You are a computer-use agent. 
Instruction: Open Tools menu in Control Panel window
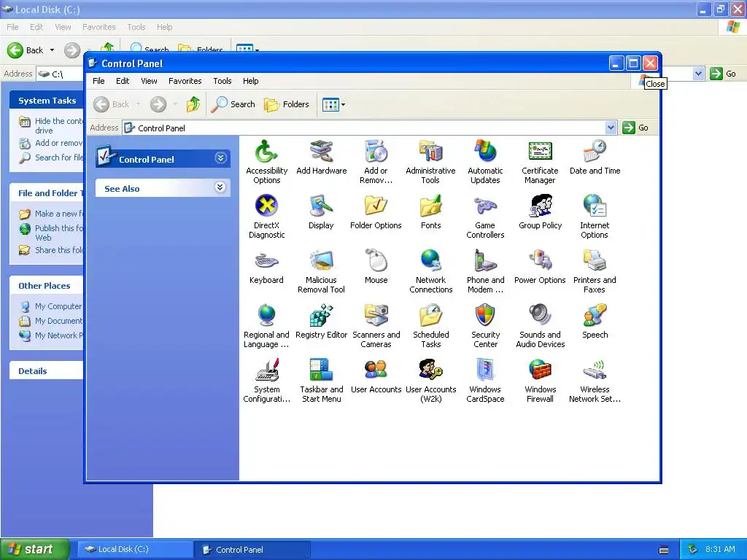222,81
